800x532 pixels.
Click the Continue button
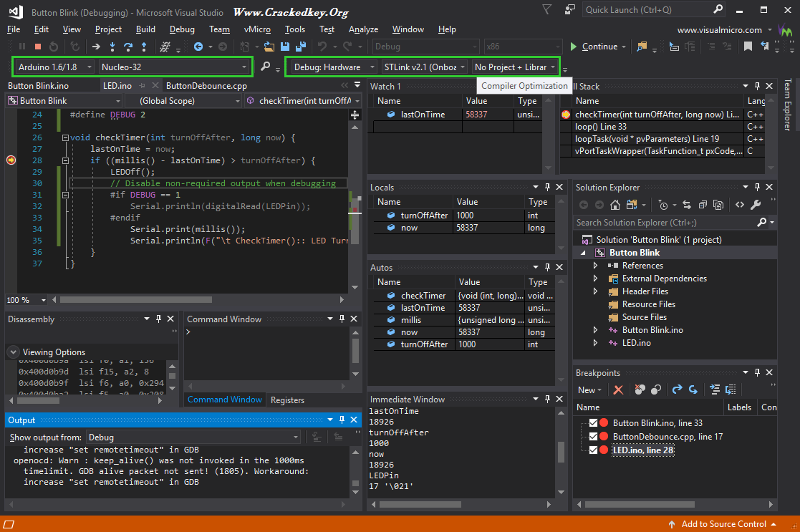(x=594, y=47)
